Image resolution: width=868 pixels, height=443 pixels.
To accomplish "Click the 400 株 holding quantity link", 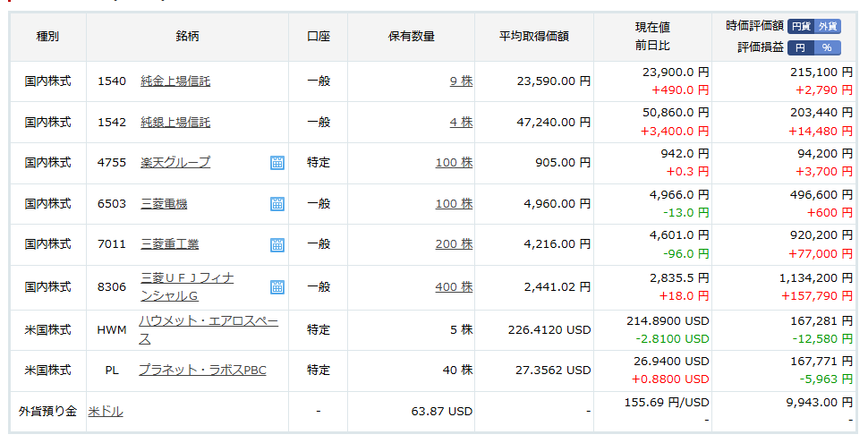I will point(454,287).
